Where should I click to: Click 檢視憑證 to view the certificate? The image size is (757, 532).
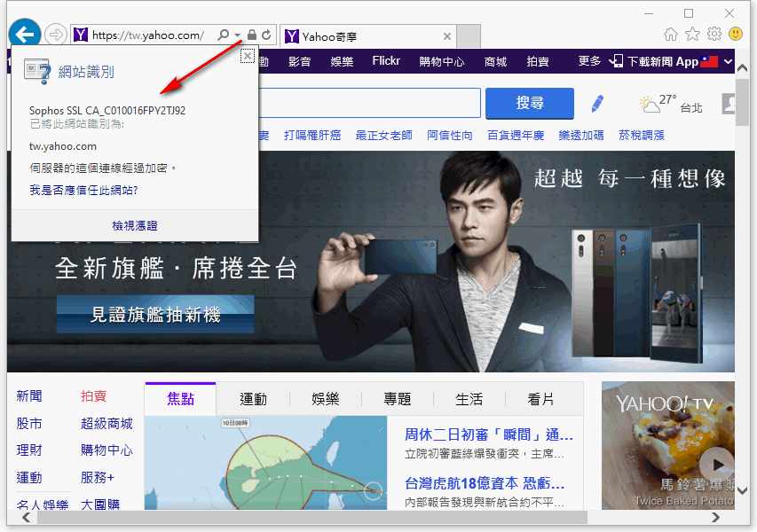coord(135,226)
